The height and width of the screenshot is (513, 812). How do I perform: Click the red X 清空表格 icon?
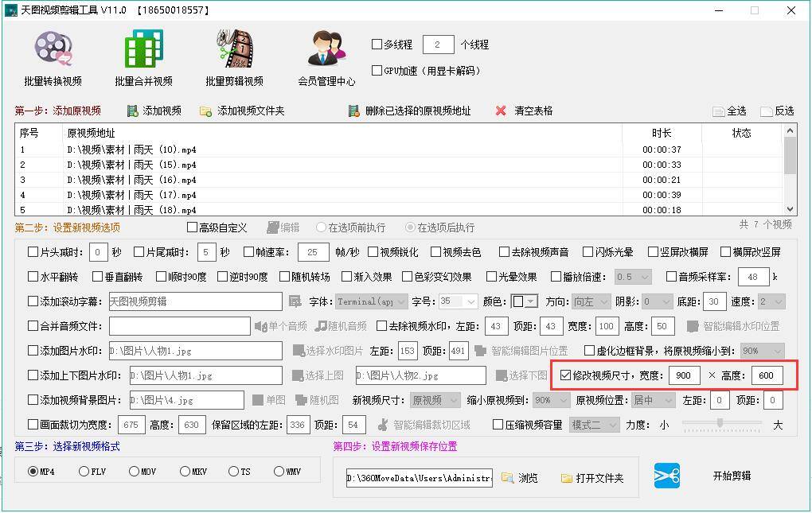(x=501, y=111)
